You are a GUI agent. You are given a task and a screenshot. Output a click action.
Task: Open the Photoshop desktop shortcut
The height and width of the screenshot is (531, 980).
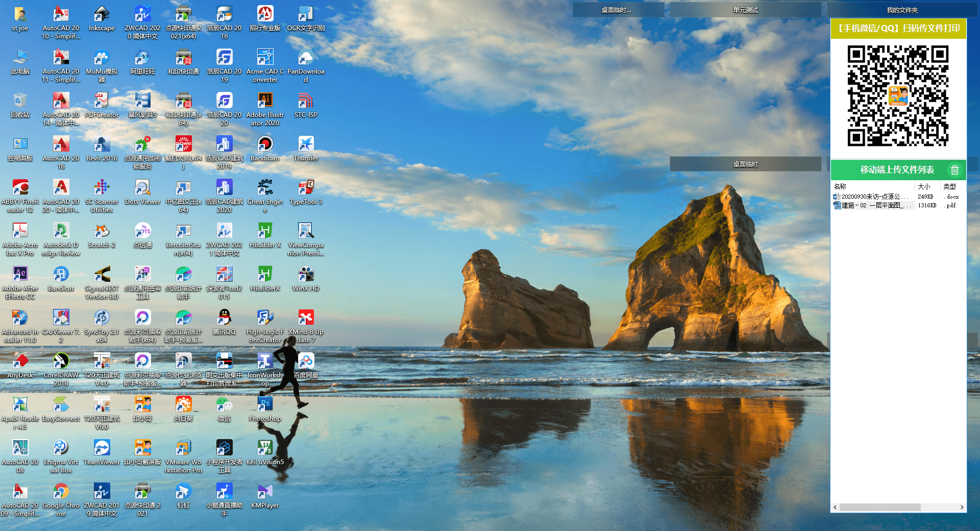265,405
